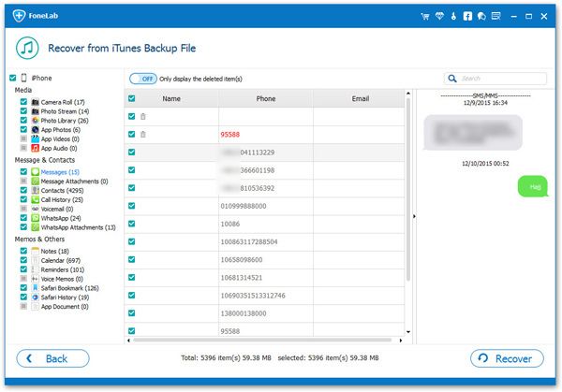Select the 138000138000 row
The image size is (562, 392).
[264, 313]
